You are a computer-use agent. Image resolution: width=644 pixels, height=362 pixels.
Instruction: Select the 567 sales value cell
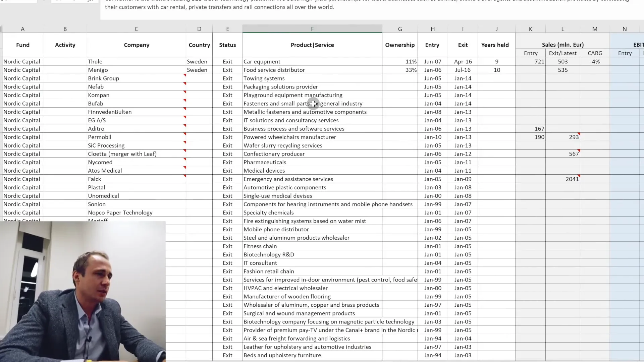(563, 154)
